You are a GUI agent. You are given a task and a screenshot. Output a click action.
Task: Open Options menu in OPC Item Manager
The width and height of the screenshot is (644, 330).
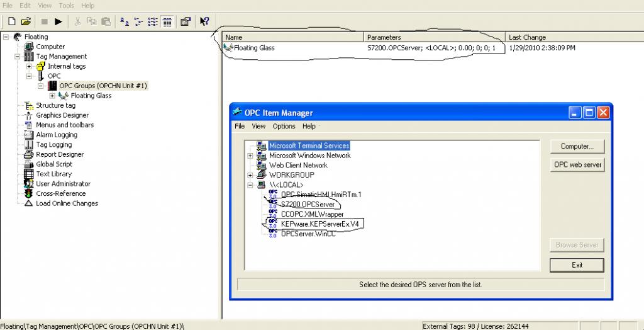pos(284,126)
